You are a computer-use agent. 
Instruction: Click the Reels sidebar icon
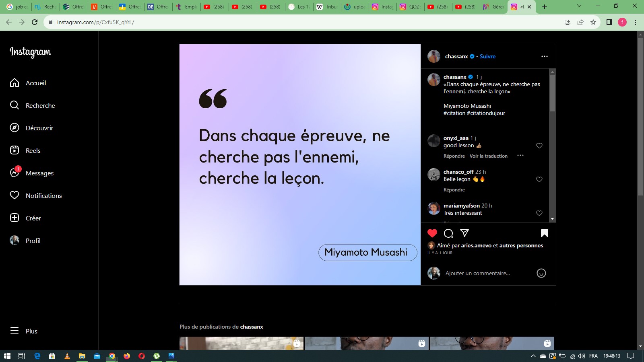[14, 150]
